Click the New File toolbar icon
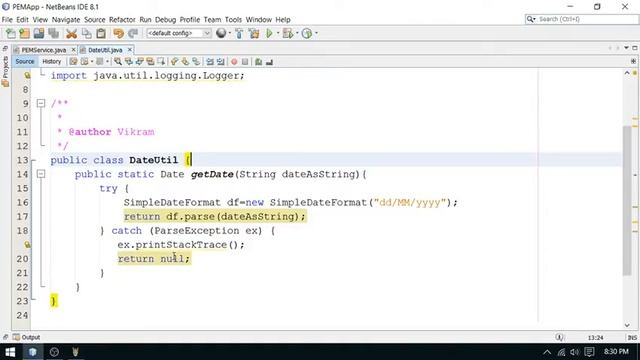Viewport: 640px width, 360px height. click(x=11, y=33)
